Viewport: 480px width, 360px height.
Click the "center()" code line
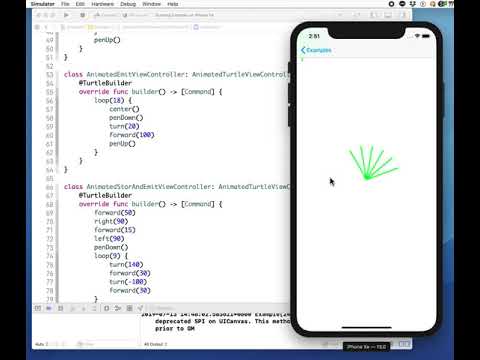click(x=124, y=109)
